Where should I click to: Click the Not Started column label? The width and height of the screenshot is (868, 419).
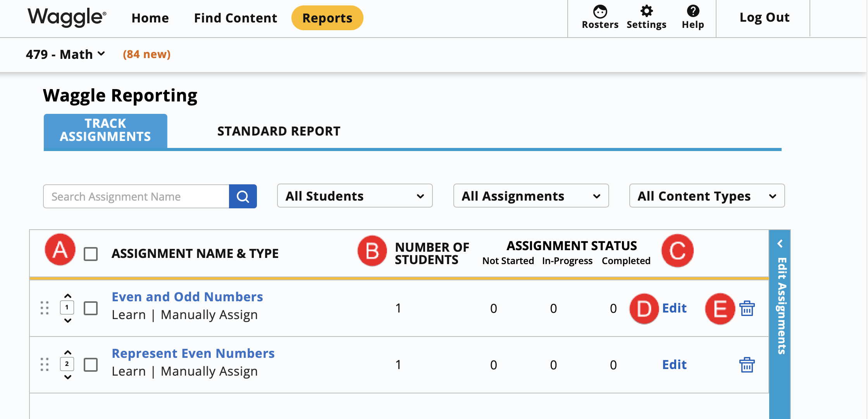pyautogui.click(x=508, y=261)
